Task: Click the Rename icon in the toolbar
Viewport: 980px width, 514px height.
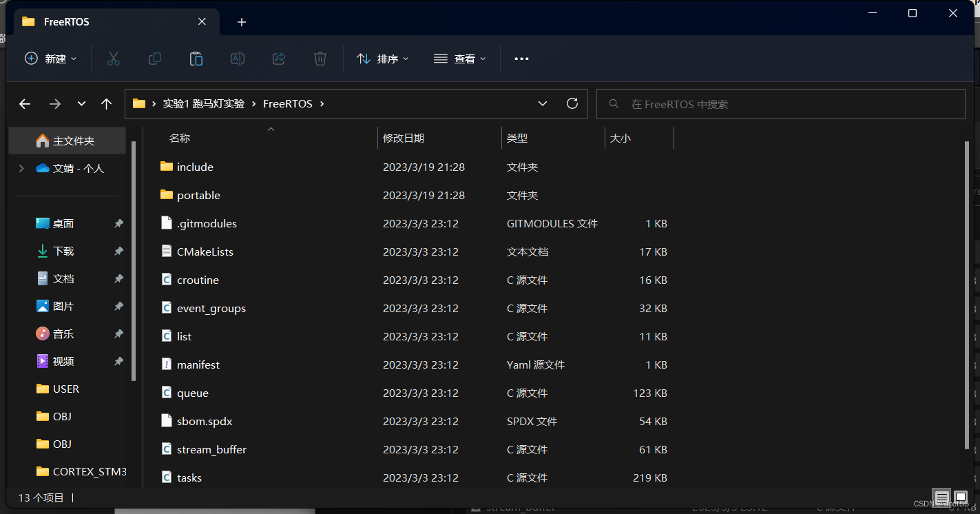Action: 237,59
